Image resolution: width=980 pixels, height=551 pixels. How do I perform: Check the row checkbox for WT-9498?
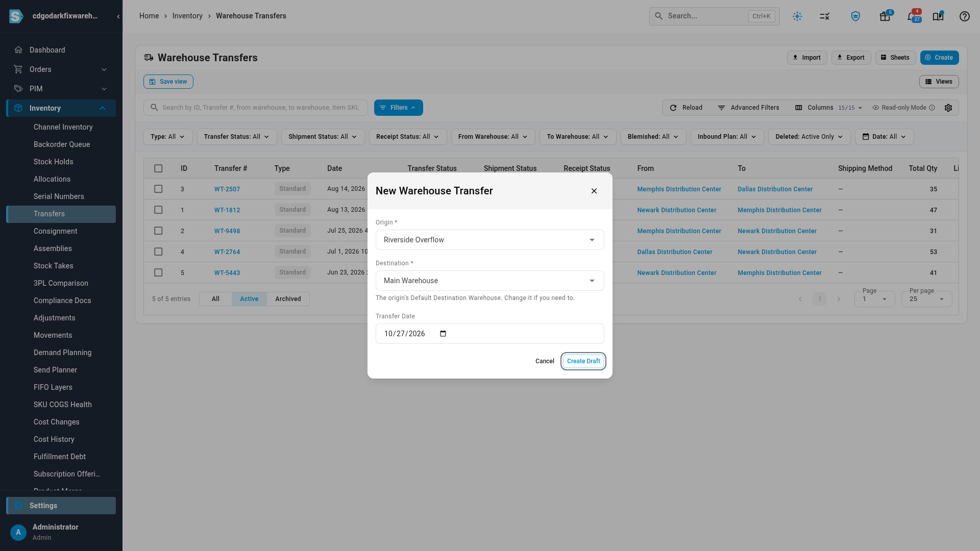coord(158,231)
